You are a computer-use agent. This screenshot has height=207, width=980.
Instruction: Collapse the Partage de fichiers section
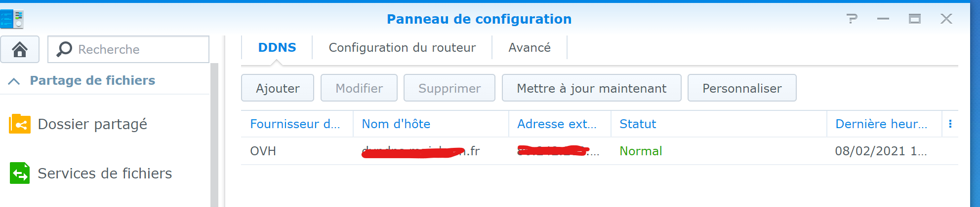(x=14, y=81)
